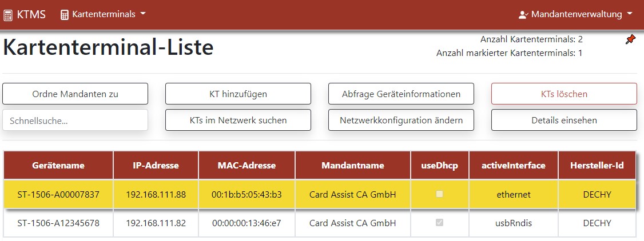Open Netzwerkkonfiguration ändern
The image size is (644, 241).
pyautogui.click(x=401, y=120)
